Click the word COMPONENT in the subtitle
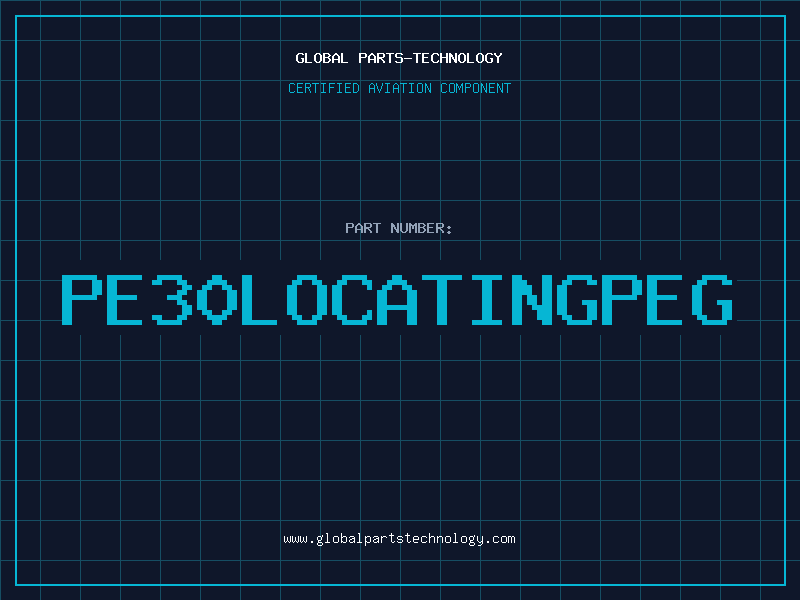Image resolution: width=800 pixels, height=600 pixels. pyautogui.click(x=474, y=88)
